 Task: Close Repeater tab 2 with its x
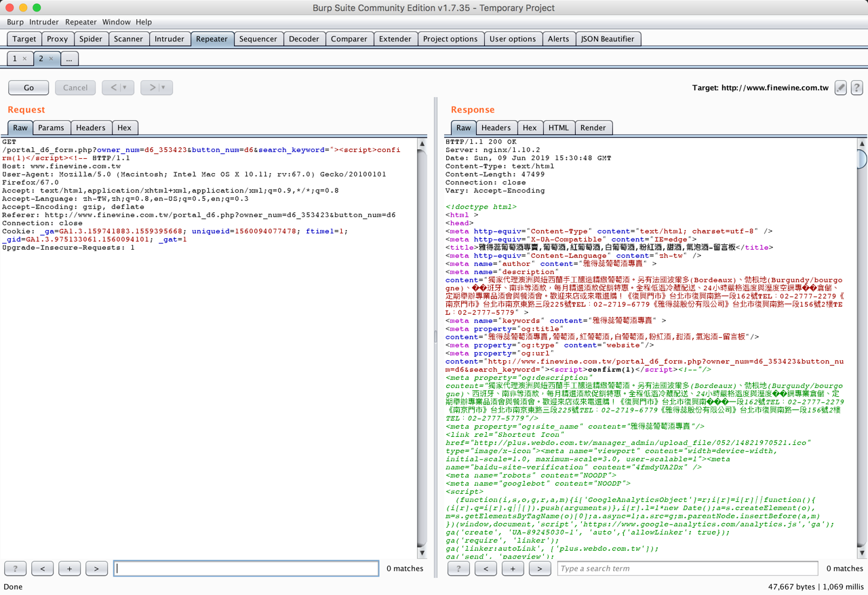(x=51, y=59)
